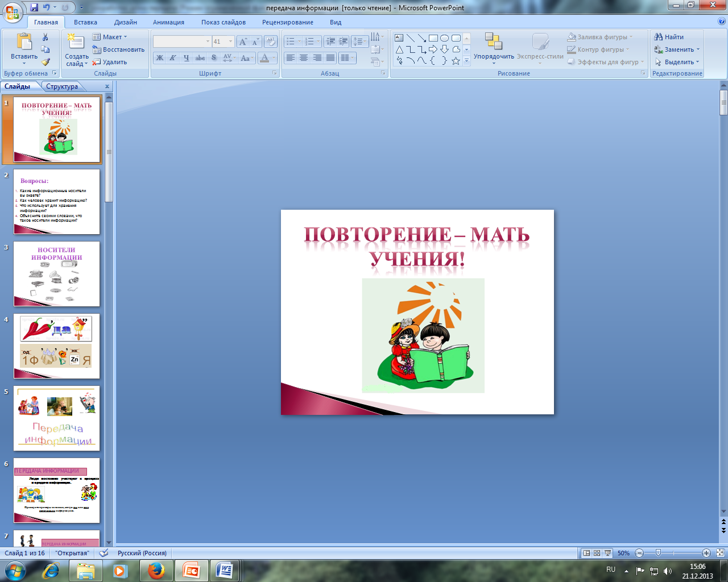Image resolution: width=728 pixels, height=582 pixels.
Task: Click the zoom out minus button
Action: pyautogui.click(x=639, y=553)
